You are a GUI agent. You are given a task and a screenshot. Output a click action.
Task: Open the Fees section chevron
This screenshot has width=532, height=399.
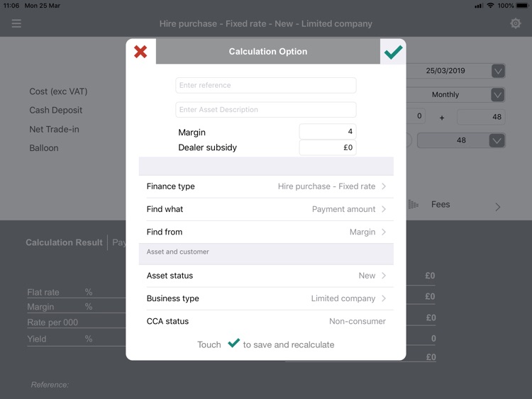click(x=497, y=207)
